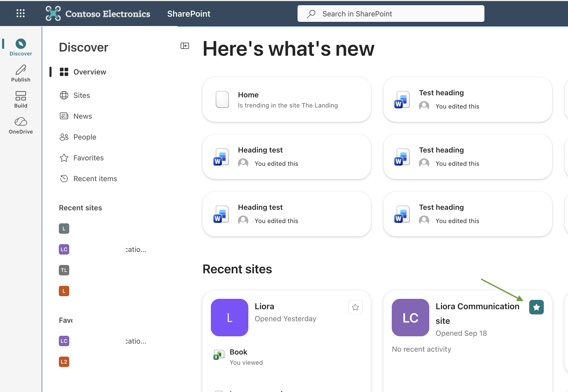Open second Test heading card in middle row
The height and width of the screenshot is (392, 568).
[468, 157]
